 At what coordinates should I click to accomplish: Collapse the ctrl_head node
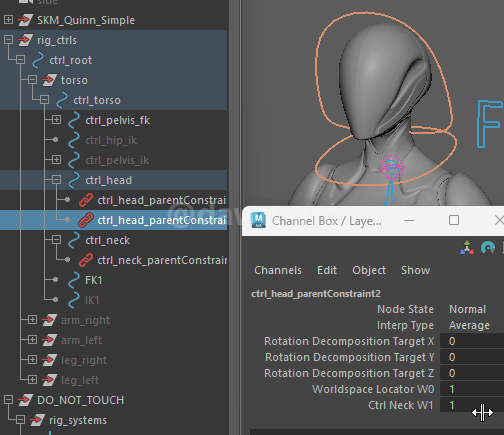[56, 180]
